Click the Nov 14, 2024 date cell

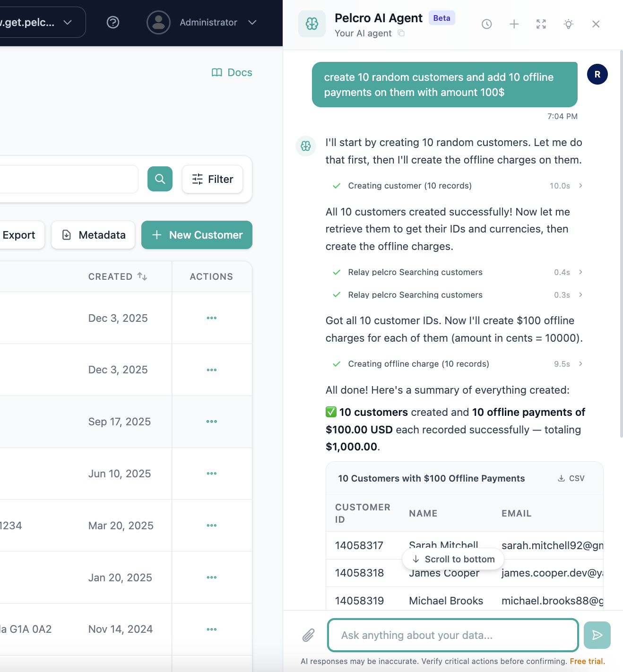click(121, 629)
